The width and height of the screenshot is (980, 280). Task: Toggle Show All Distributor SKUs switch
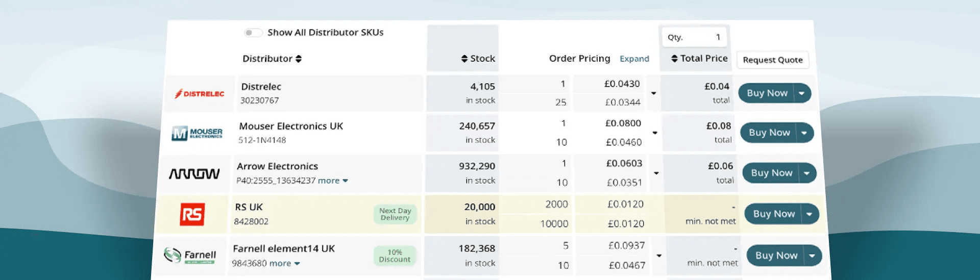pyautogui.click(x=253, y=33)
